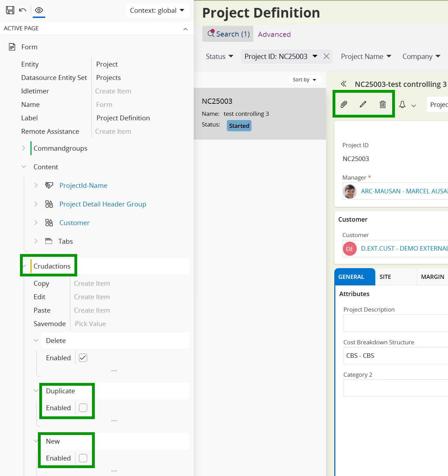Image resolution: width=448 pixels, height=476 pixels.
Task: Collapse the New section
Action: tap(36, 441)
